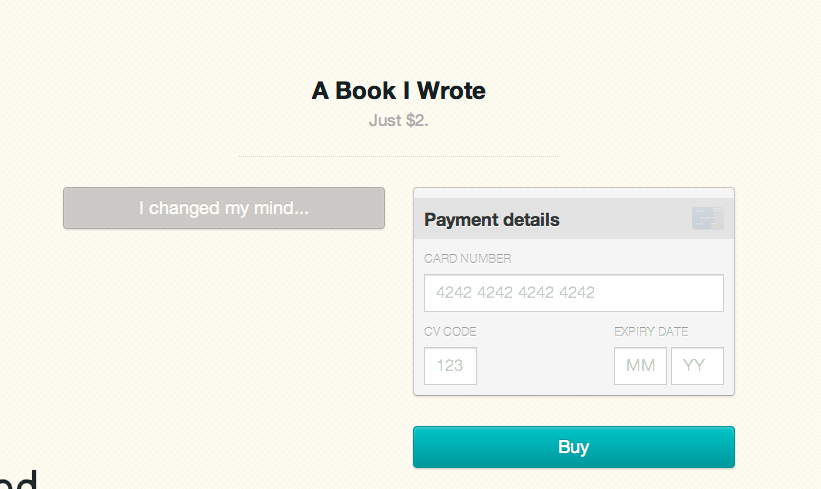Focus the Card Number input field
Viewport: 821px width, 489px height.
[573, 293]
